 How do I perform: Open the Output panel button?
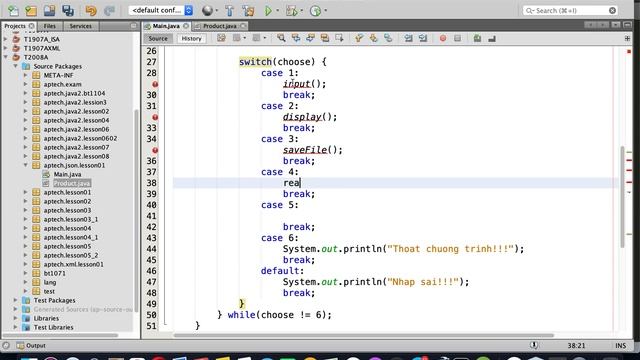point(31,345)
